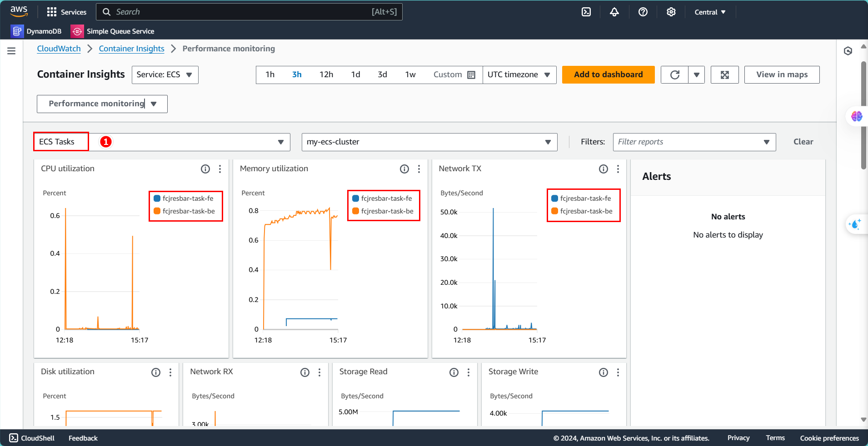Open CloudShell in footer
The width and height of the screenshot is (868, 446).
point(32,438)
